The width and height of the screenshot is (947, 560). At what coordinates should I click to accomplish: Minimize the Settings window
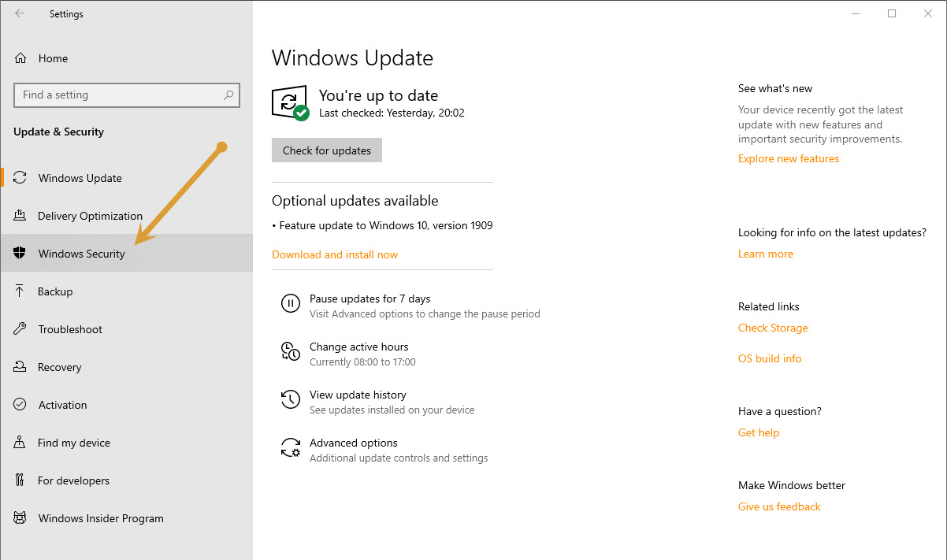(856, 13)
